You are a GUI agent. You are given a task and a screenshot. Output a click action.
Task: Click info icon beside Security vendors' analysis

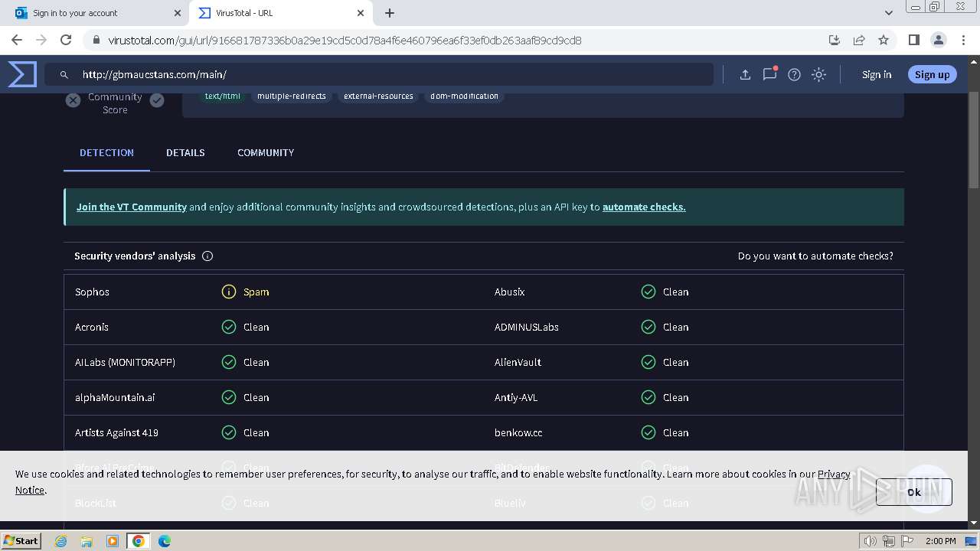(207, 256)
